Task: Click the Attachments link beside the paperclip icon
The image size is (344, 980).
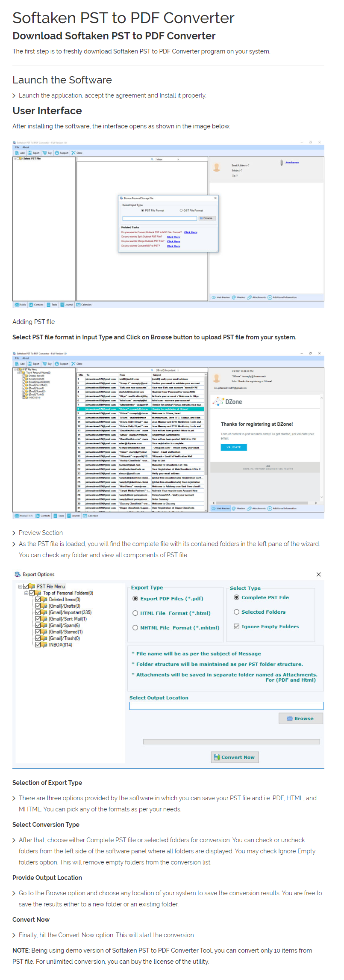Action: tap(292, 163)
